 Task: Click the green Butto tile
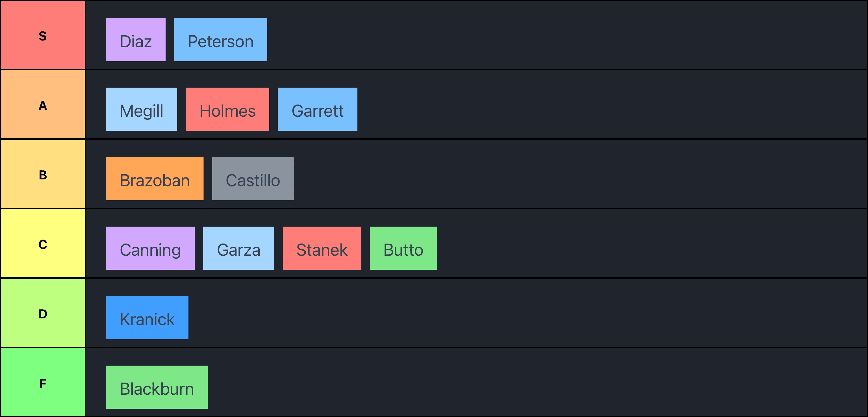pos(403,248)
